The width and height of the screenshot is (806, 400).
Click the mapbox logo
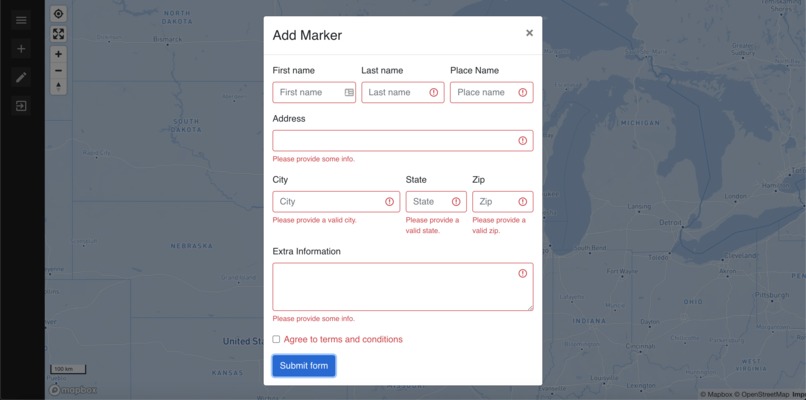click(x=74, y=390)
